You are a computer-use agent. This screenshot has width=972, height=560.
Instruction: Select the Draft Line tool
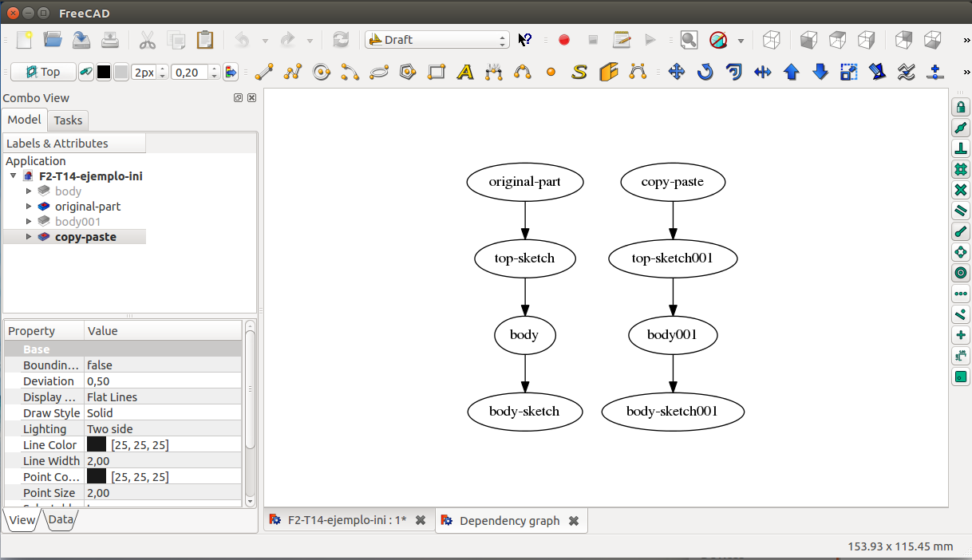tap(264, 73)
